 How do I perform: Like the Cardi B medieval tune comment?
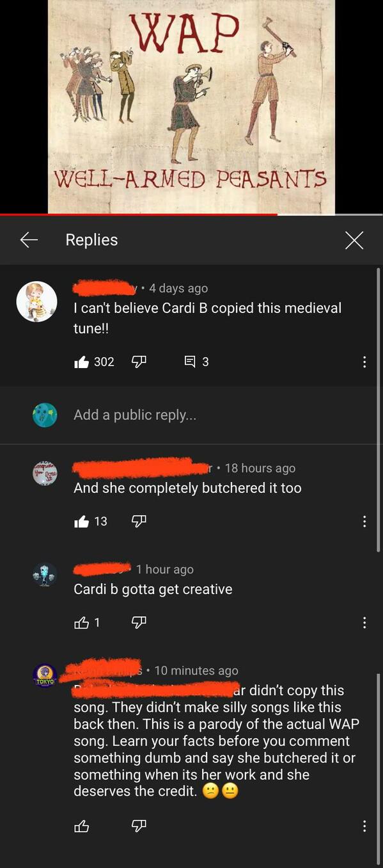[82, 362]
